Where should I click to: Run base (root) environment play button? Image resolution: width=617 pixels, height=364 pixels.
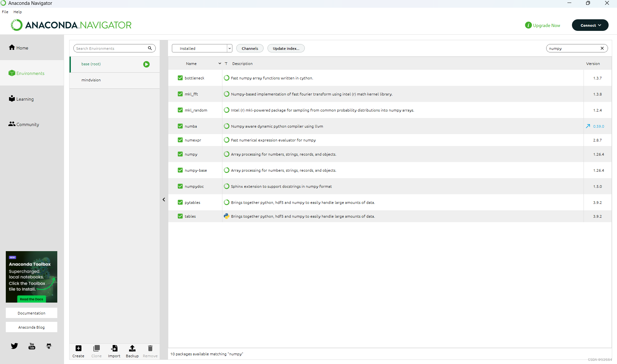[146, 64]
